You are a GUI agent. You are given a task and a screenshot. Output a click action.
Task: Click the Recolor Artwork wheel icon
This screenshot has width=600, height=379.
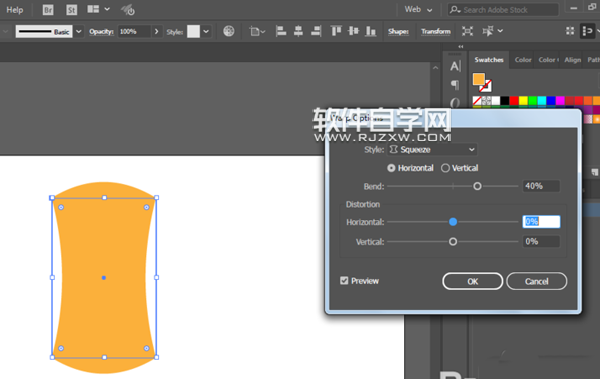(x=229, y=31)
